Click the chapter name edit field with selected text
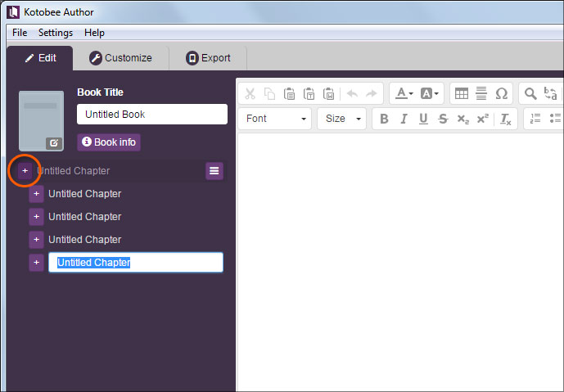The height and width of the screenshot is (392, 564). click(x=136, y=263)
